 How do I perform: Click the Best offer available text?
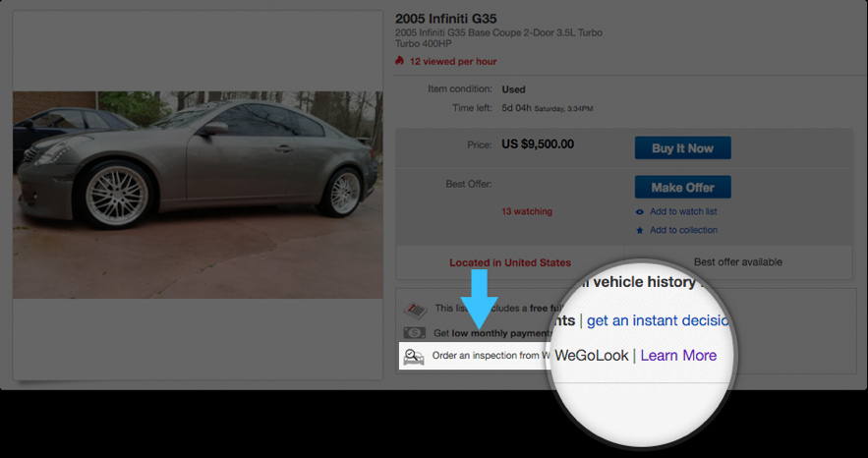[x=738, y=262]
